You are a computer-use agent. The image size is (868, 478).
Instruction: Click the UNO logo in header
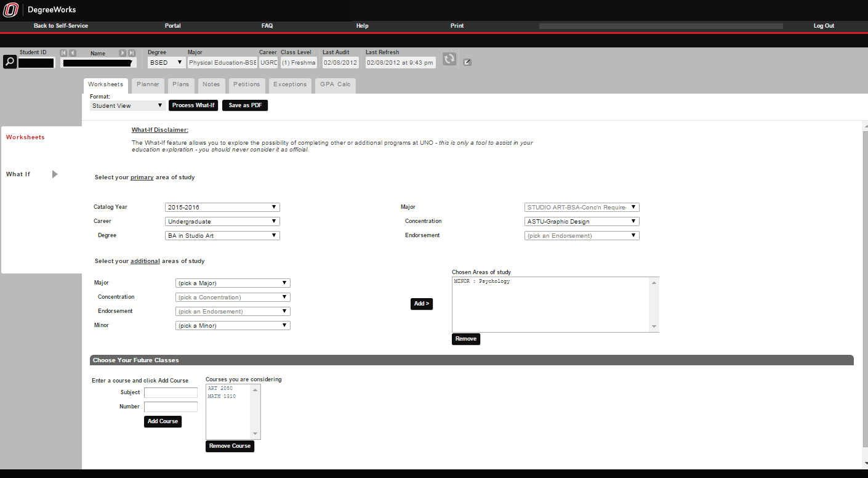11,10
